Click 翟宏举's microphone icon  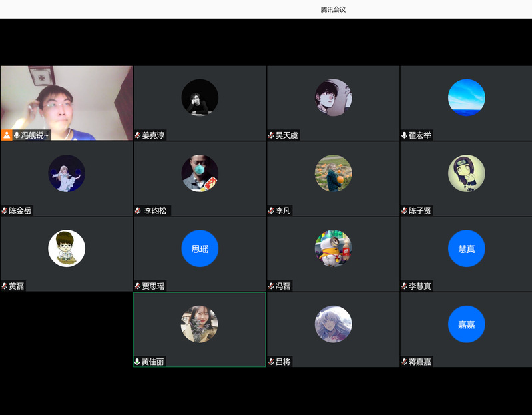[x=404, y=135]
